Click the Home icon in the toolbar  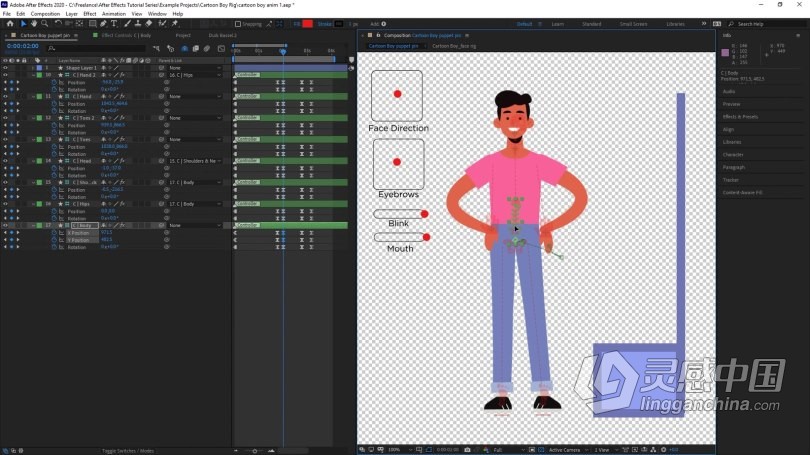[x=10, y=24]
